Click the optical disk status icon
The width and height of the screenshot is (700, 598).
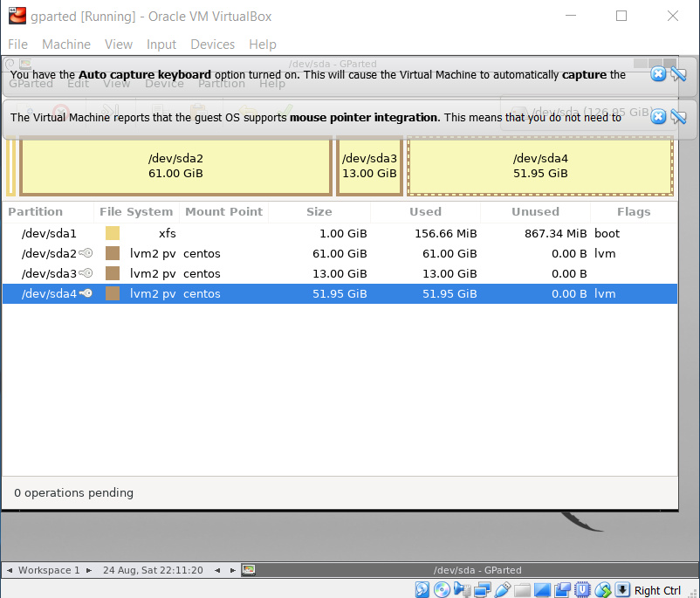pos(442,589)
